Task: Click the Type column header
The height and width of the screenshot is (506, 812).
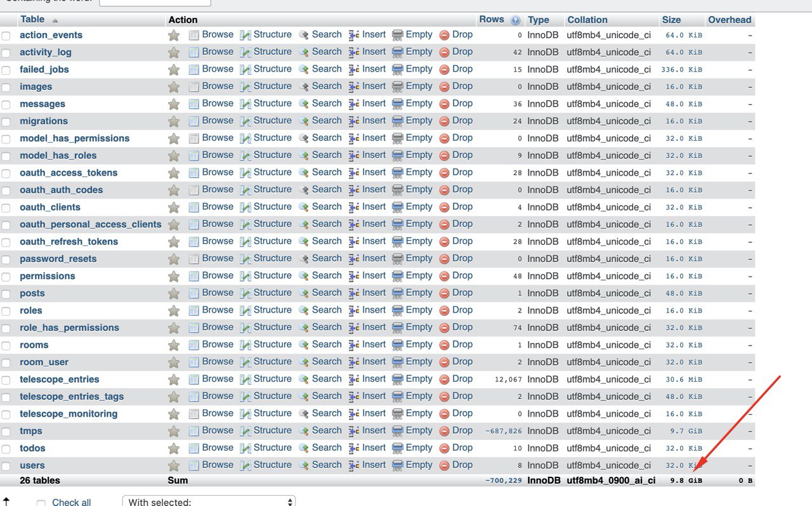Action: click(x=539, y=20)
